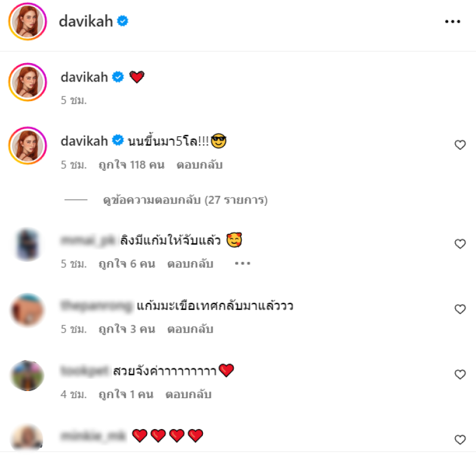Like davikah's comment about gaining 5 kilos
476x457 pixels.
460,145
